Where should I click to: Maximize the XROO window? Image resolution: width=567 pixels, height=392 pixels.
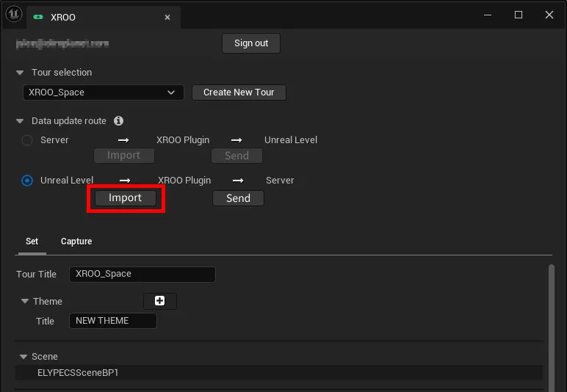click(x=519, y=15)
